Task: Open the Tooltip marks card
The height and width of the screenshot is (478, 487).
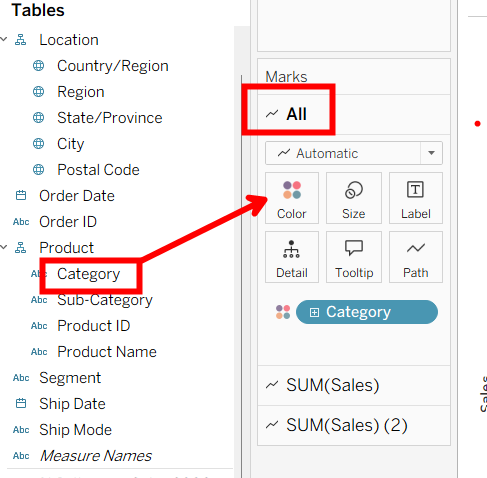Action: [354, 257]
